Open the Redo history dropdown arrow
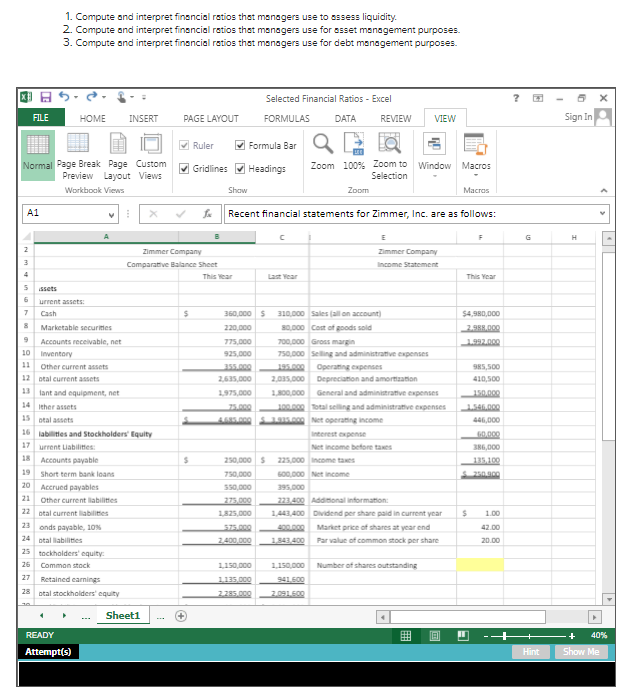The width and height of the screenshot is (631, 698). point(104,97)
